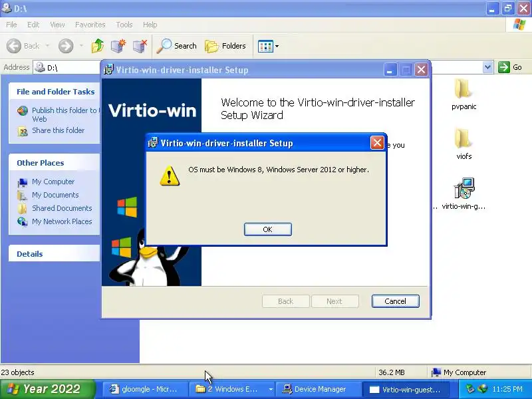Screen dimensions: 532x399
Task: Open the Tools menu
Action: coord(124,25)
